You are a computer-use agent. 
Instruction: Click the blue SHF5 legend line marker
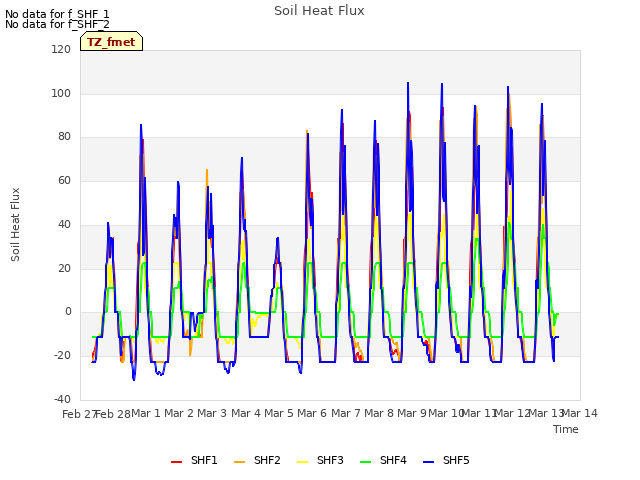[429, 462]
